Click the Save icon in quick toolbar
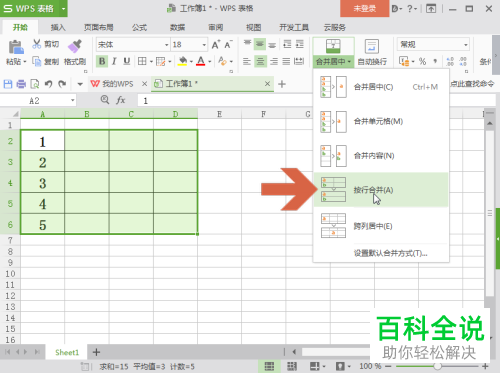 (x=8, y=84)
